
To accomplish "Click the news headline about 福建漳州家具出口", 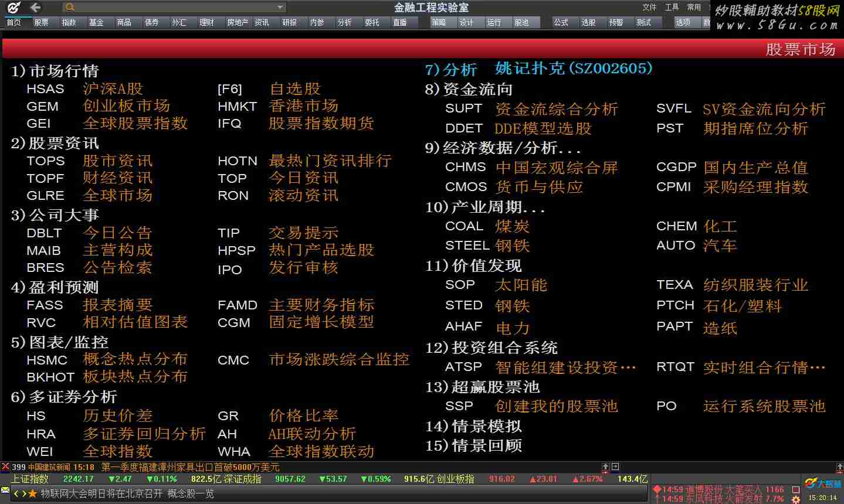I will [190, 467].
